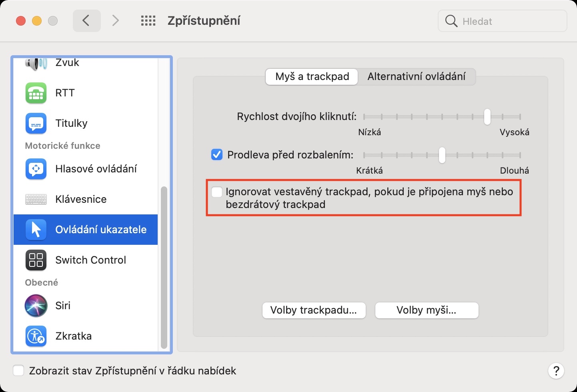Image resolution: width=577 pixels, height=392 pixels.
Task: Check Zobrazit stav Zpřístupnění v řádku nabídek
Action: click(x=18, y=371)
